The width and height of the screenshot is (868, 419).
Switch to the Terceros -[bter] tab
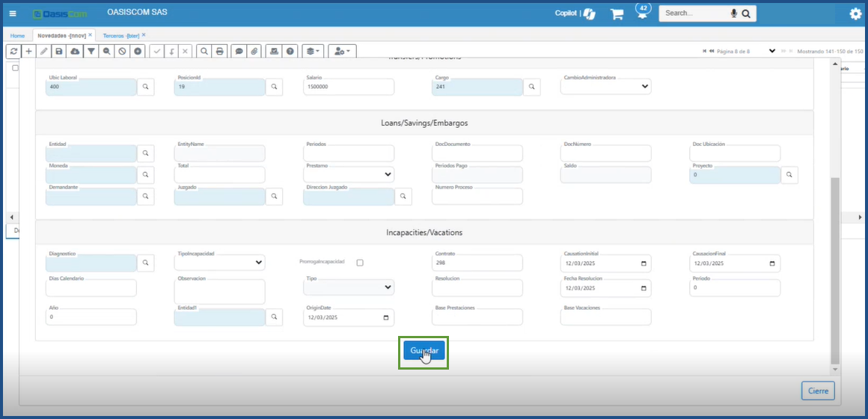(121, 35)
